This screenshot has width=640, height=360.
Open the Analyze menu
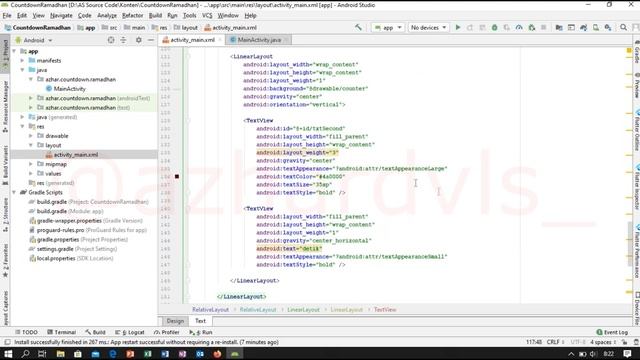click(x=107, y=16)
